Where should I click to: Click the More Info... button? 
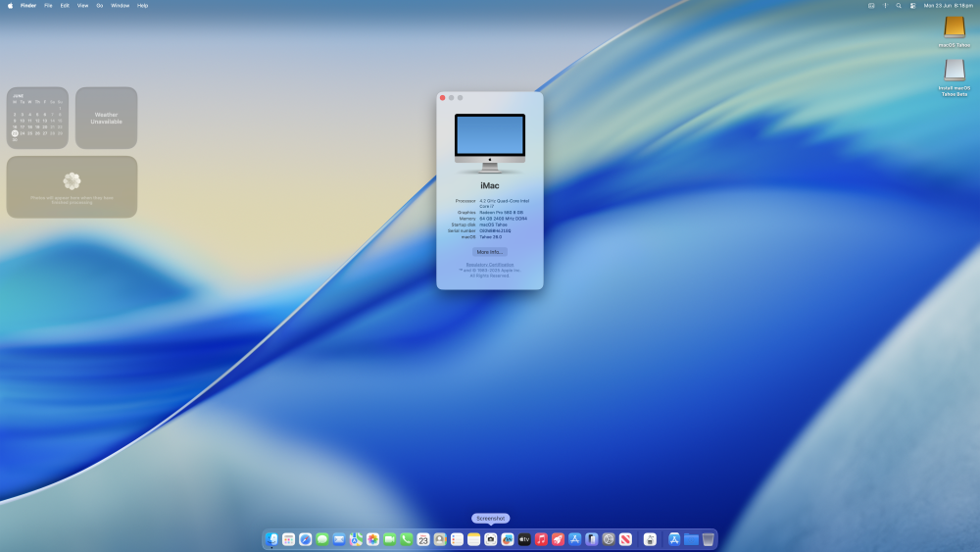point(489,252)
